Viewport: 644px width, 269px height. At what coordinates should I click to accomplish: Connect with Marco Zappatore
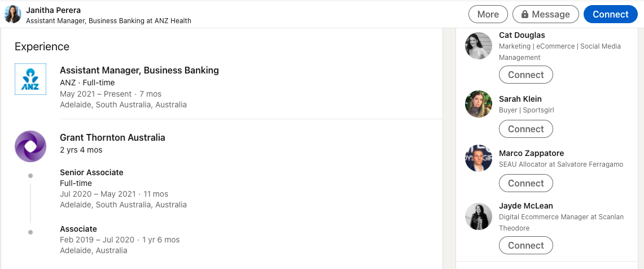[525, 184]
